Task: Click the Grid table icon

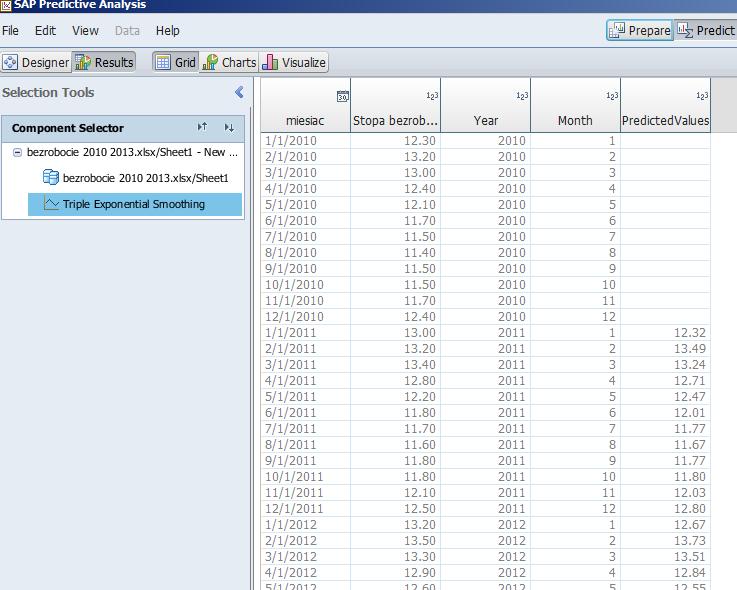Action: point(163,62)
